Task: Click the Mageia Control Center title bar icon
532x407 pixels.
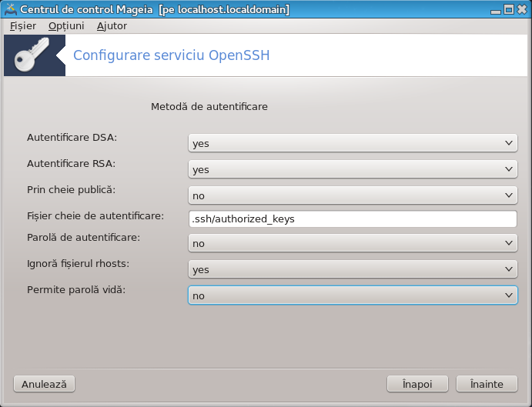Action: [x=11, y=9]
